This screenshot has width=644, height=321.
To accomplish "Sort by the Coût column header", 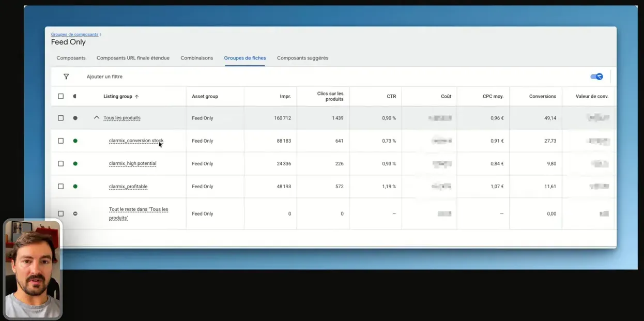I will 446,96.
